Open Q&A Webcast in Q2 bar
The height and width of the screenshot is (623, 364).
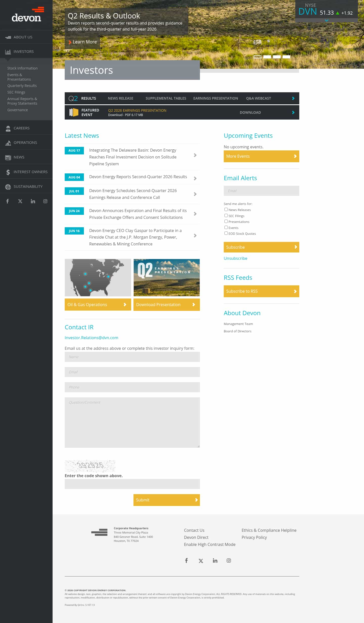[259, 98]
